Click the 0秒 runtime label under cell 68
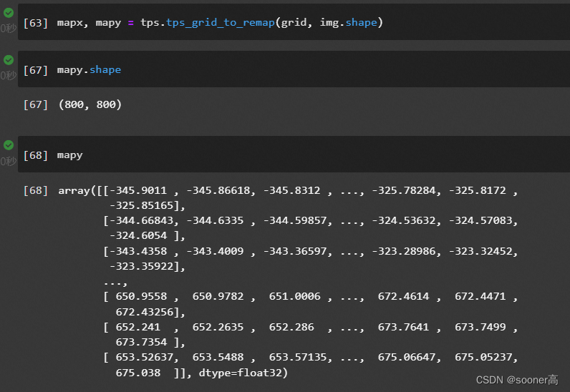The width and height of the screenshot is (570, 392). pyautogui.click(x=8, y=161)
